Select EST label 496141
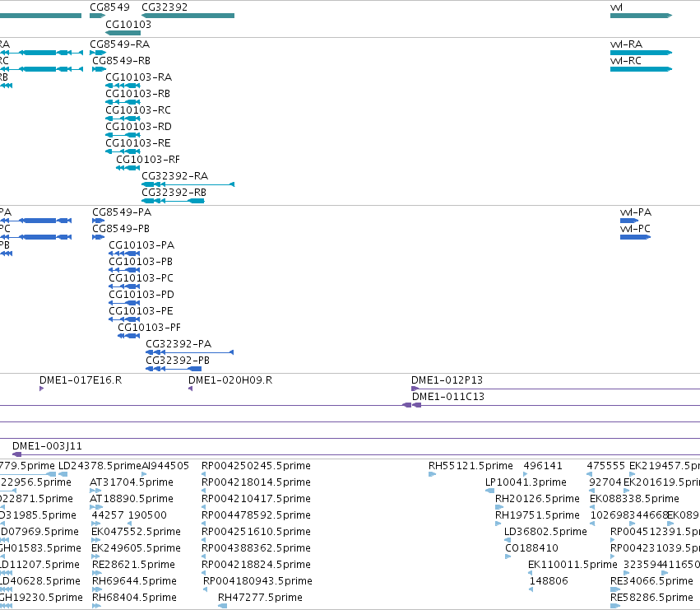Viewport: 700px width, 610px height. tap(543, 466)
